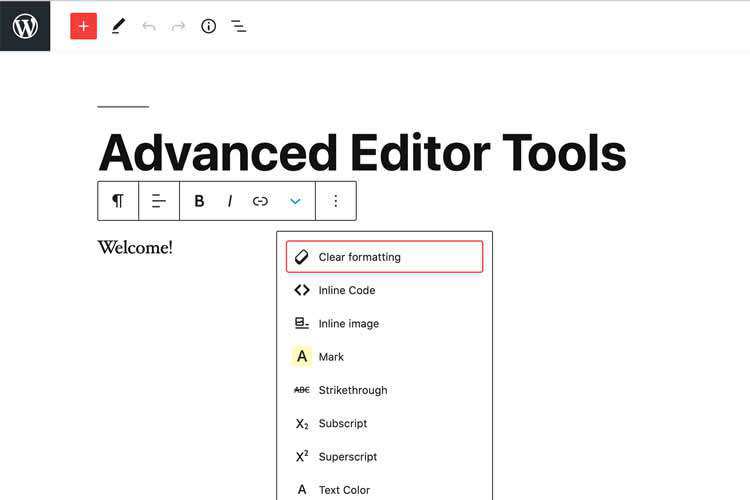Redo the last change
The height and width of the screenshot is (500, 750).
click(x=178, y=26)
